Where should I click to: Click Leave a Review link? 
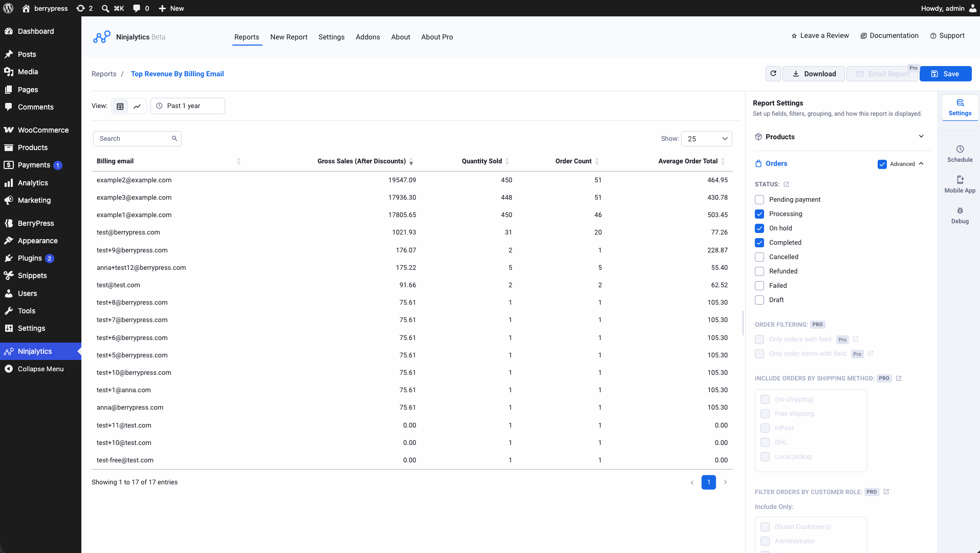pyautogui.click(x=820, y=35)
